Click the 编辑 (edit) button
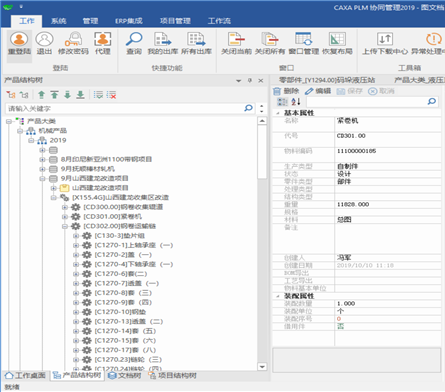445x392 pixels. (x=318, y=91)
